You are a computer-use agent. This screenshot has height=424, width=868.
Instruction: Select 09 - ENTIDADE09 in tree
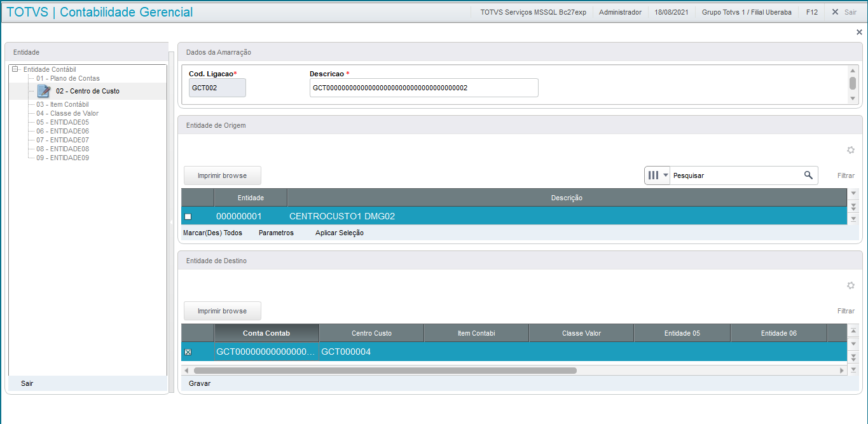coord(62,158)
